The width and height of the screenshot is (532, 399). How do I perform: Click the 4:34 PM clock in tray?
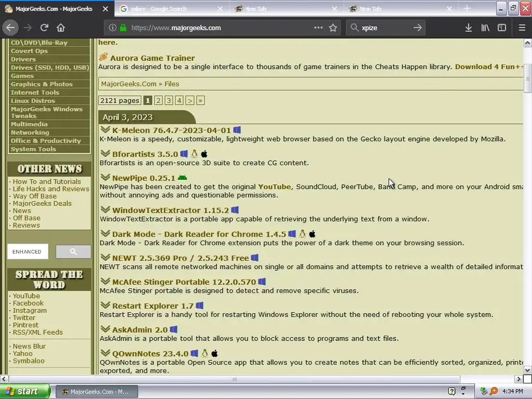pos(513,391)
